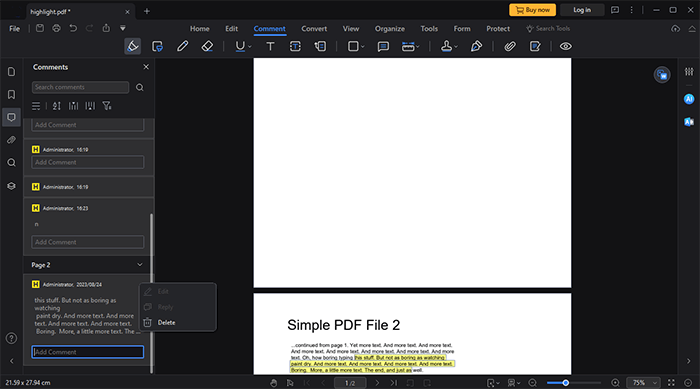
Task: Click the Undo arrow
Action: point(73,28)
